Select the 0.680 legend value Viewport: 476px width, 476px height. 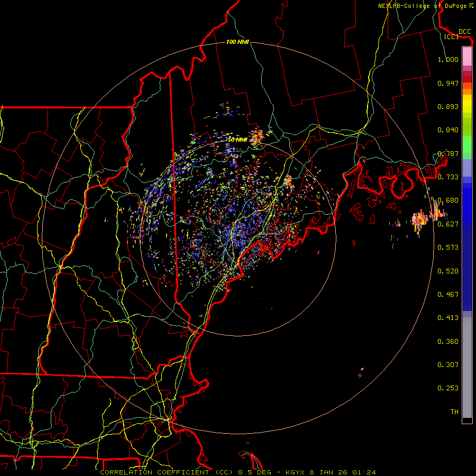point(448,200)
